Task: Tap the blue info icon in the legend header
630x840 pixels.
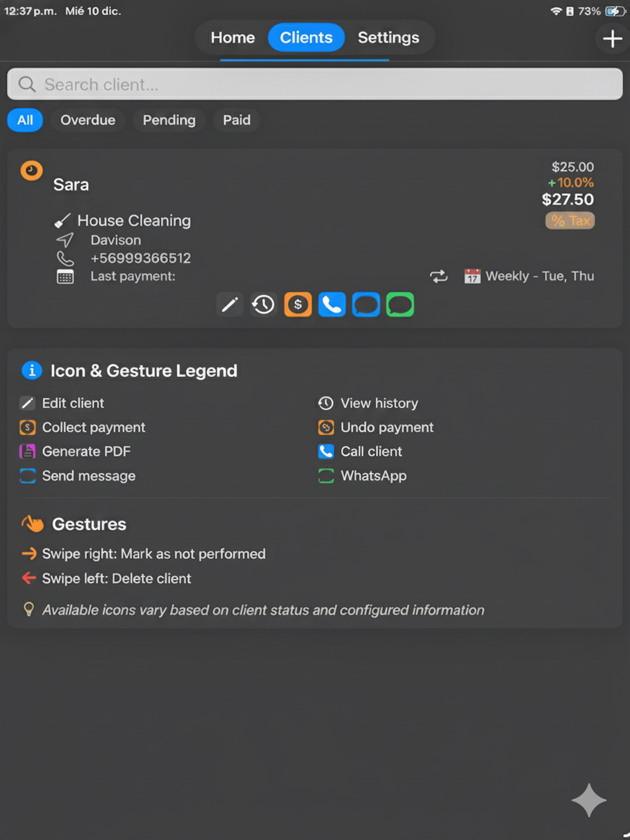Action: (x=32, y=370)
